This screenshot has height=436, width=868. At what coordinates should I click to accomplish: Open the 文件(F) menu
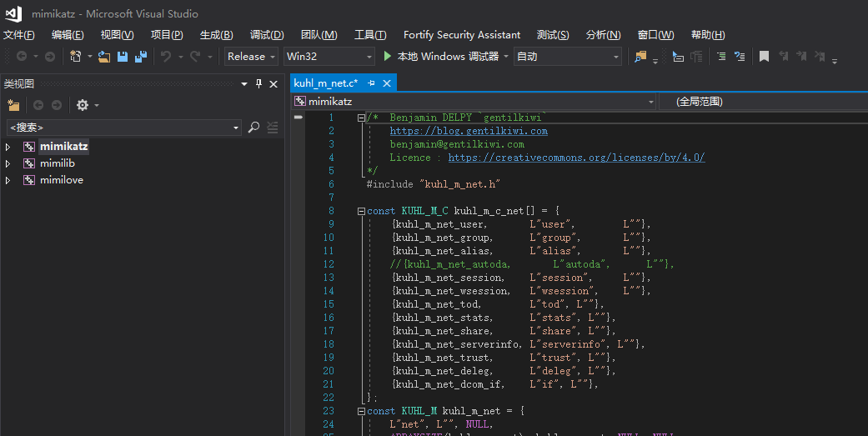tap(19, 35)
